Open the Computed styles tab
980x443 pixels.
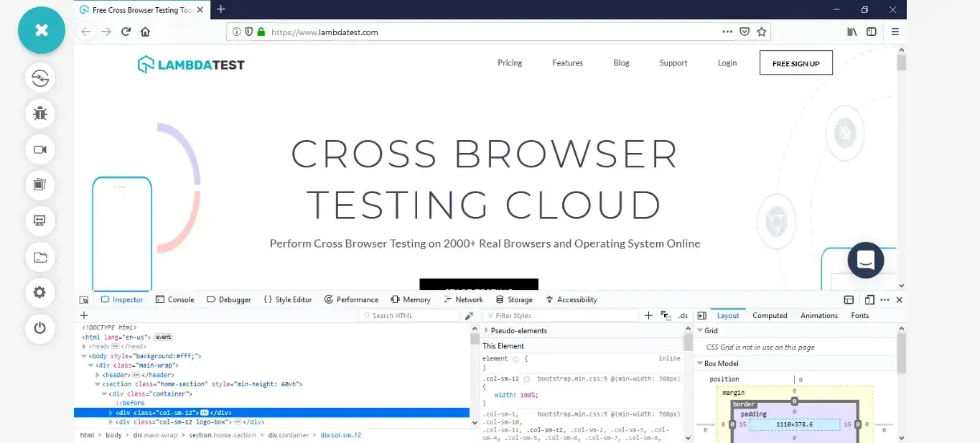770,316
